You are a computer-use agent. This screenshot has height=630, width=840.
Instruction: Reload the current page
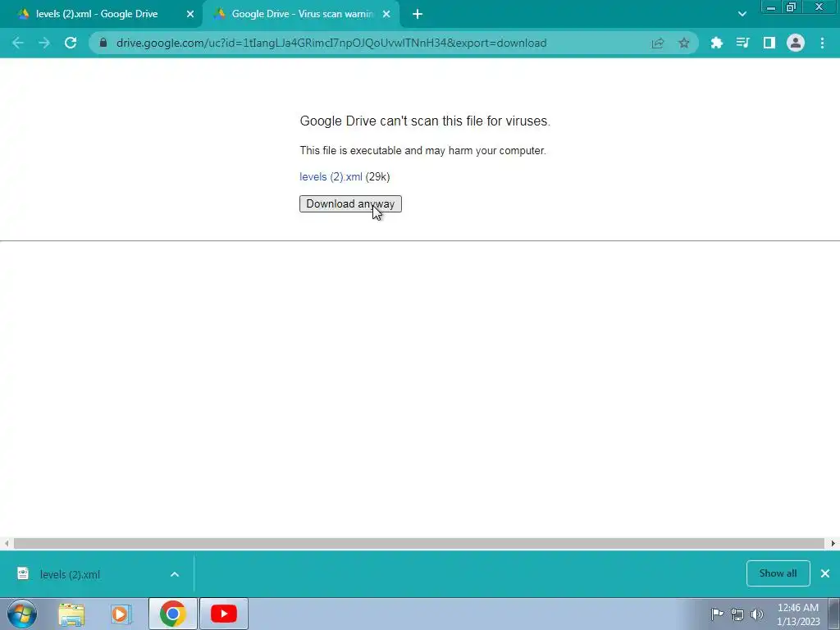pyautogui.click(x=71, y=43)
